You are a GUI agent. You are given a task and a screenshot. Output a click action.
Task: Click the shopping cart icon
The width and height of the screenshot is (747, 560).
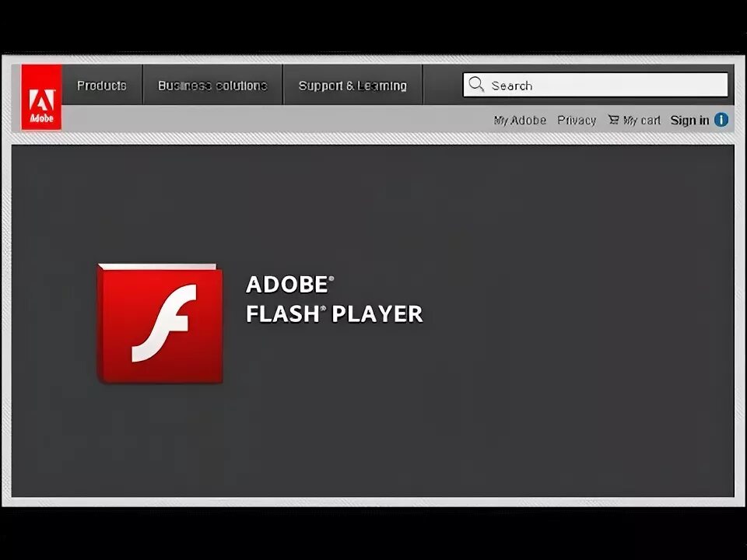(x=614, y=120)
